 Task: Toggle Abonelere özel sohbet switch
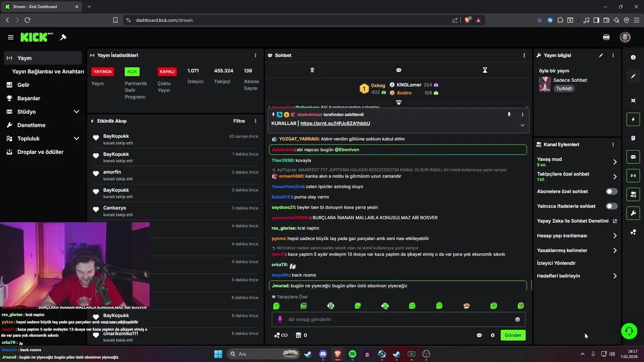click(611, 192)
